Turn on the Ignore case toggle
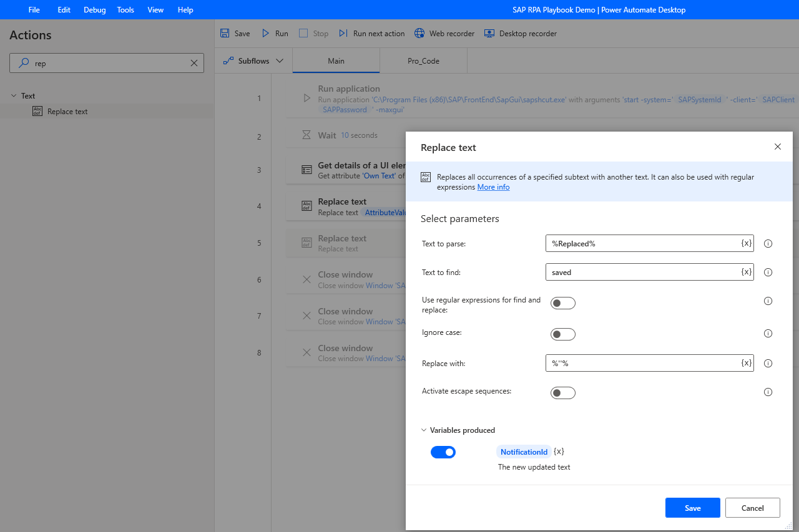 pos(562,334)
